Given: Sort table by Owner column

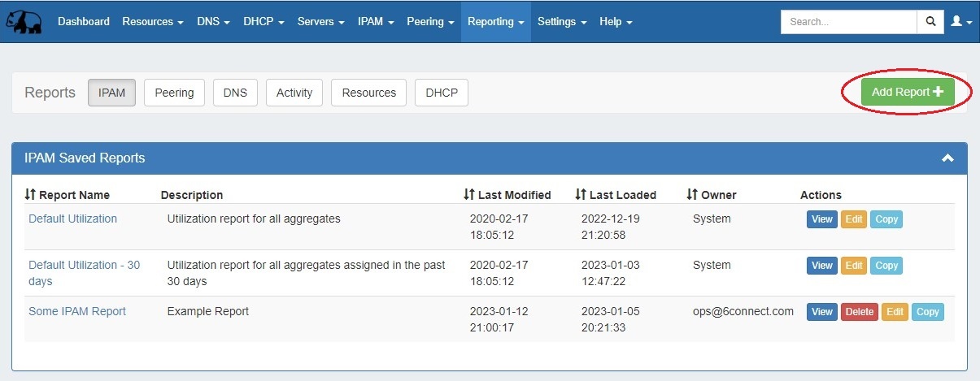Looking at the screenshot, I should [712, 195].
